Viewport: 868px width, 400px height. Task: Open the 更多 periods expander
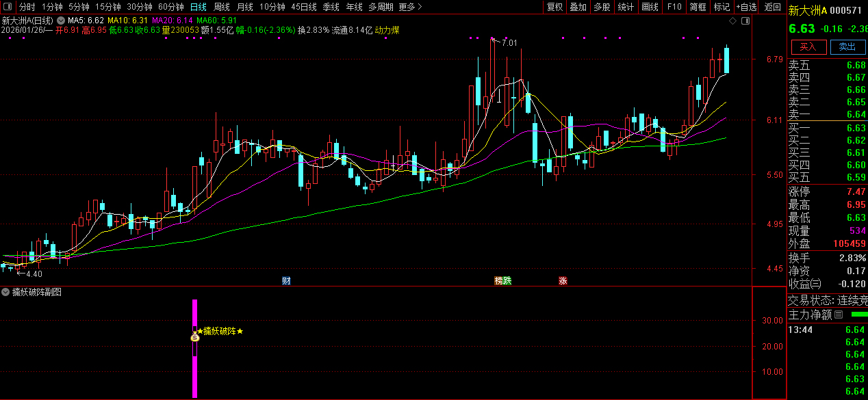pos(410,7)
